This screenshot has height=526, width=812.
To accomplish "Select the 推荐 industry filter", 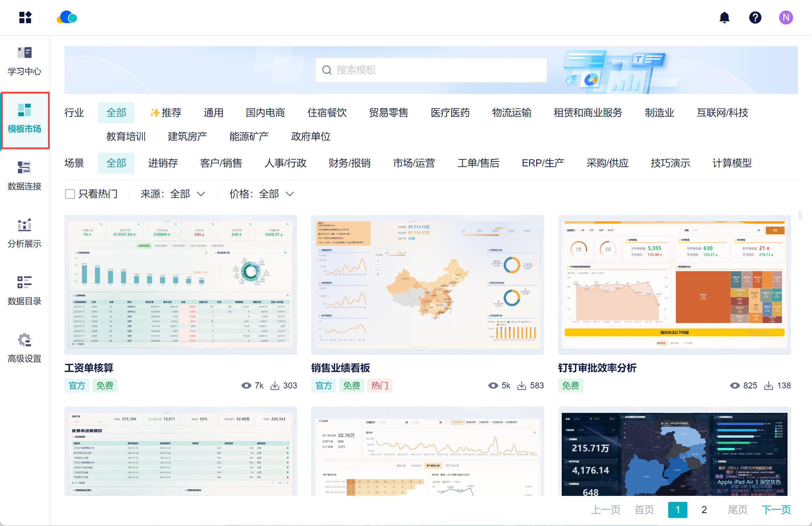I will tap(166, 113).
